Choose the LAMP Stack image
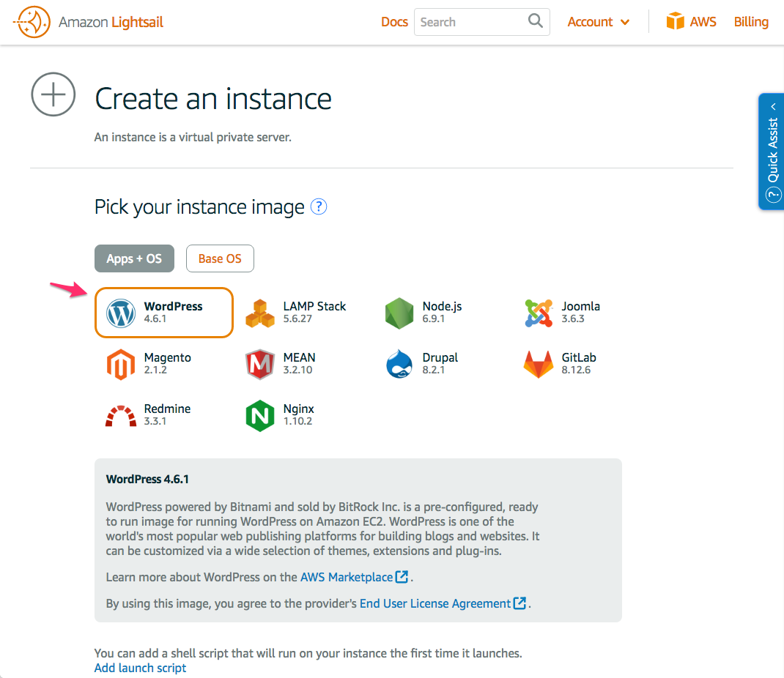Screen dimensions: 784x678 (293, 313)
